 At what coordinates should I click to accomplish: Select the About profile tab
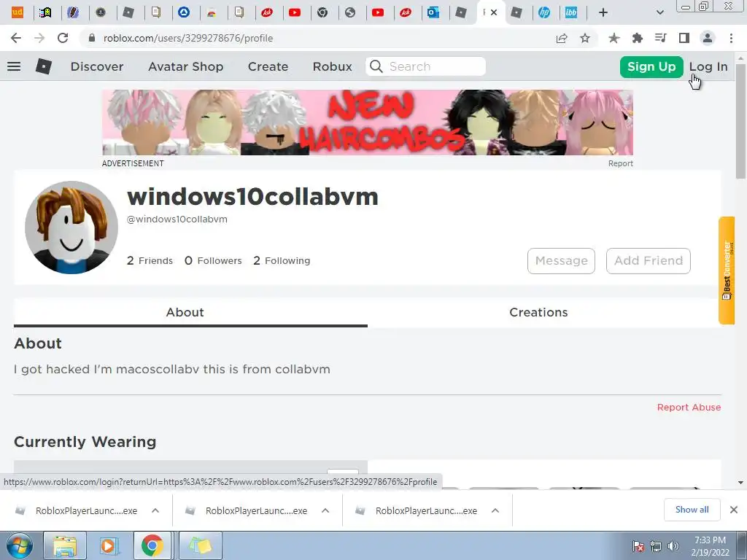(x=190, y=312)
